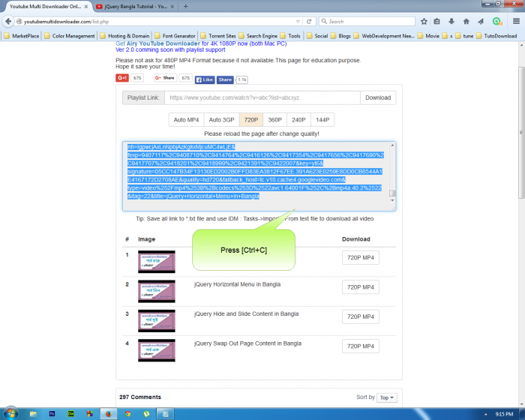The height and width of the screenshot is (420, 525).
Task: Open the Blogs bookmarks folder
Action: [340, 36]
